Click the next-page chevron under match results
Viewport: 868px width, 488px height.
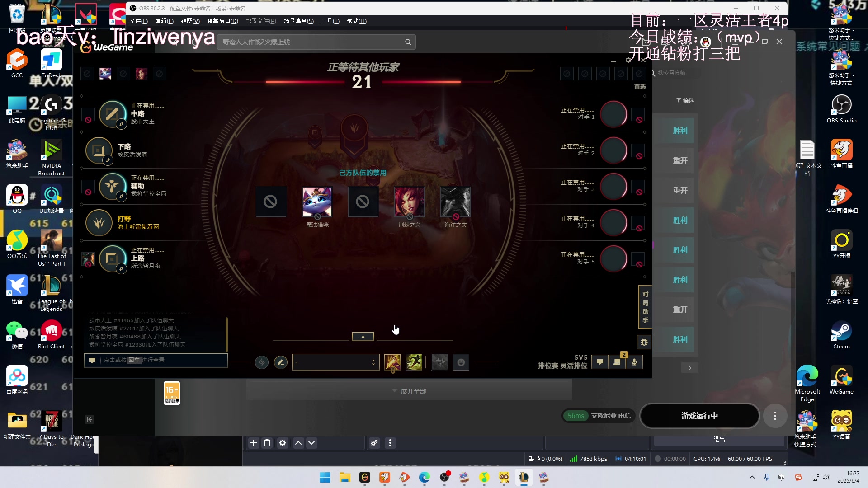[689, 368]
